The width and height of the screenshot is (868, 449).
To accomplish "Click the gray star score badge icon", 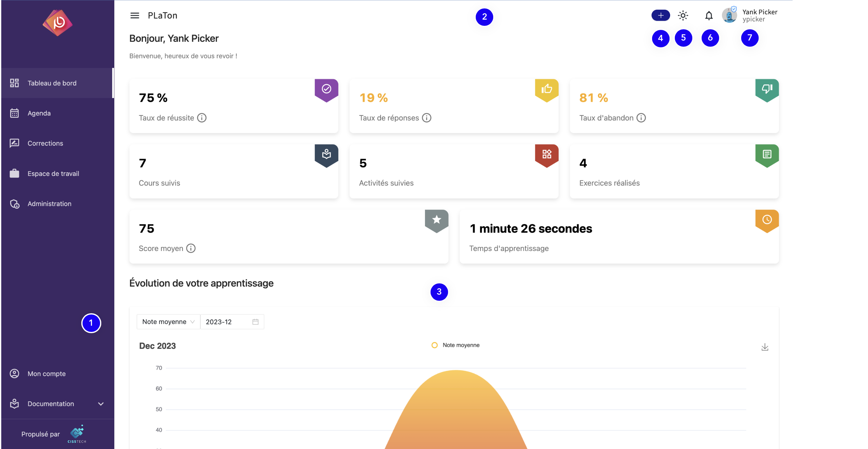I will [x=436, y=219].
